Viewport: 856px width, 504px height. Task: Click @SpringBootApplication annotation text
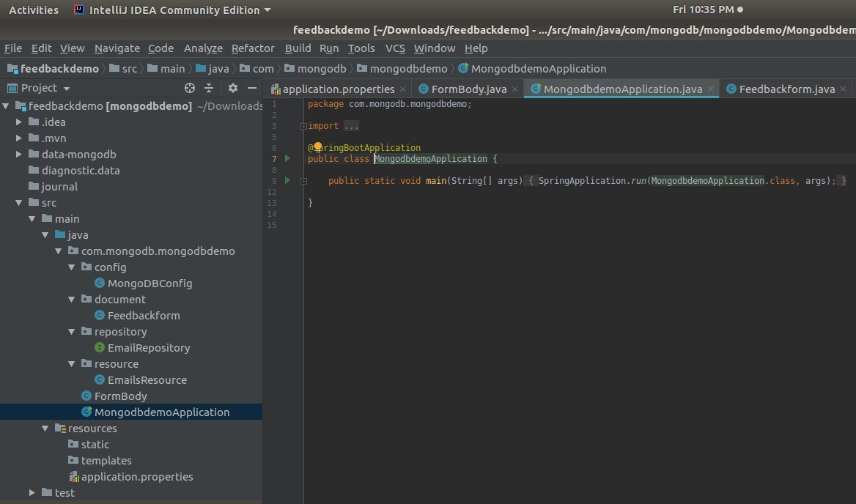click(364, 148)
